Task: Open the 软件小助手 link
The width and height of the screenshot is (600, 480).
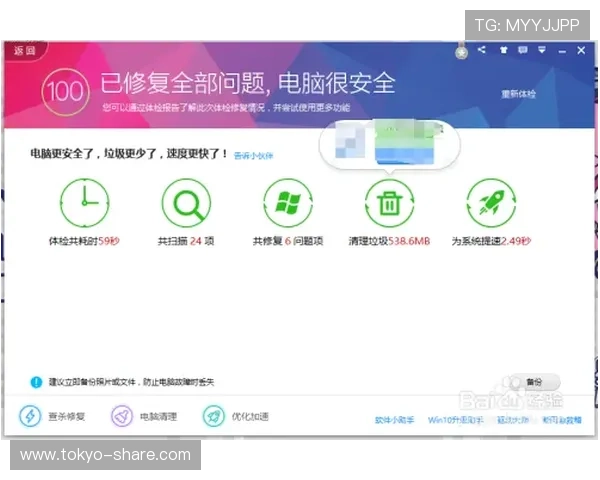Action: pyautogui.click(x=395, y=420)
